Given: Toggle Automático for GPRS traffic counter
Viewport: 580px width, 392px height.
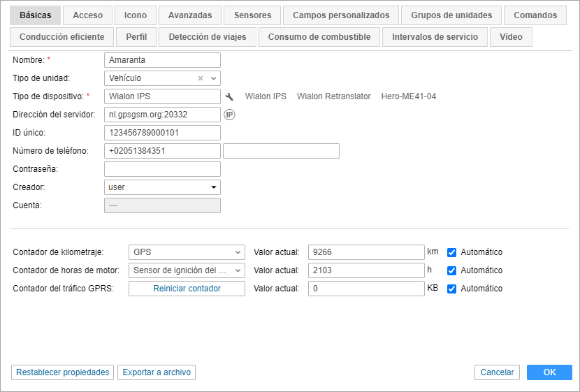Looking at the screenshot, I should 452,289.
